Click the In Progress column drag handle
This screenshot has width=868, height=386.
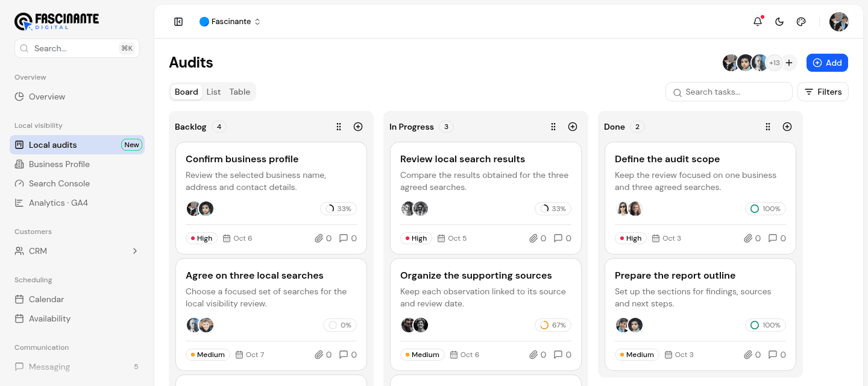[553, 127]
